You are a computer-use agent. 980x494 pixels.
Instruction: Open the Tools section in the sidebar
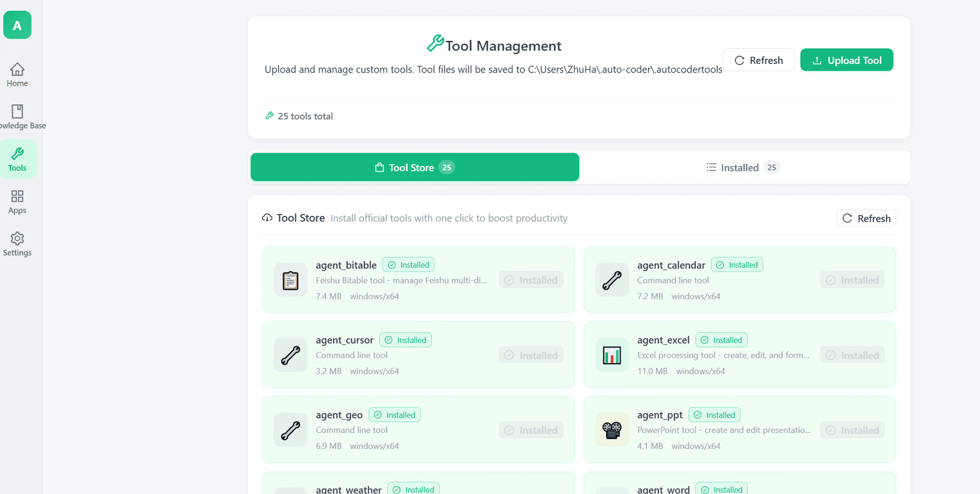pos(17,158)
